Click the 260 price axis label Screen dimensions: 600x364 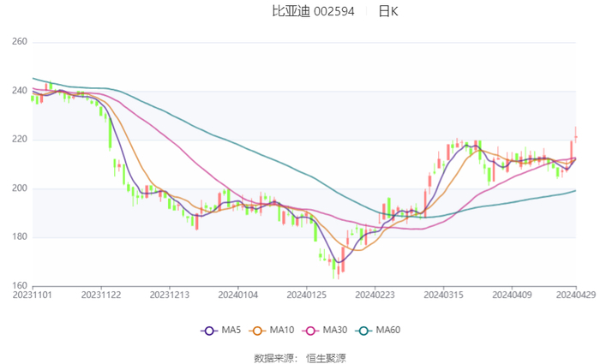pyautogui.click(x=19, y=42)
